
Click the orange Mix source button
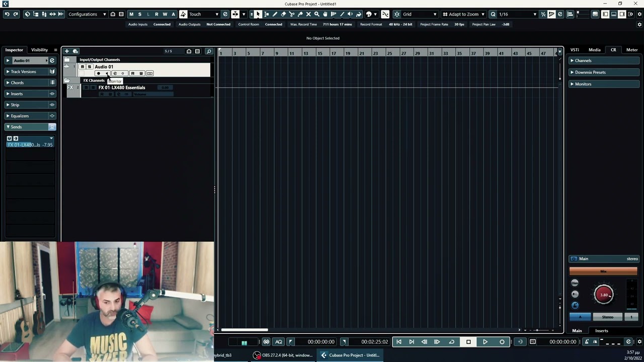[603, 271]
